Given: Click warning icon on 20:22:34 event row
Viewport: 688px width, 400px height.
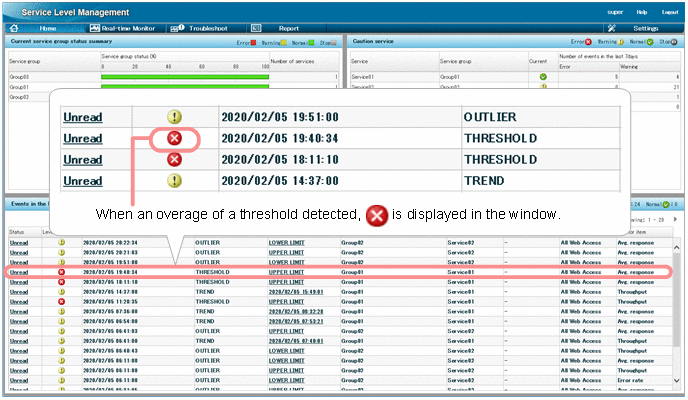Looking at the screenshot, I should 61,242.
